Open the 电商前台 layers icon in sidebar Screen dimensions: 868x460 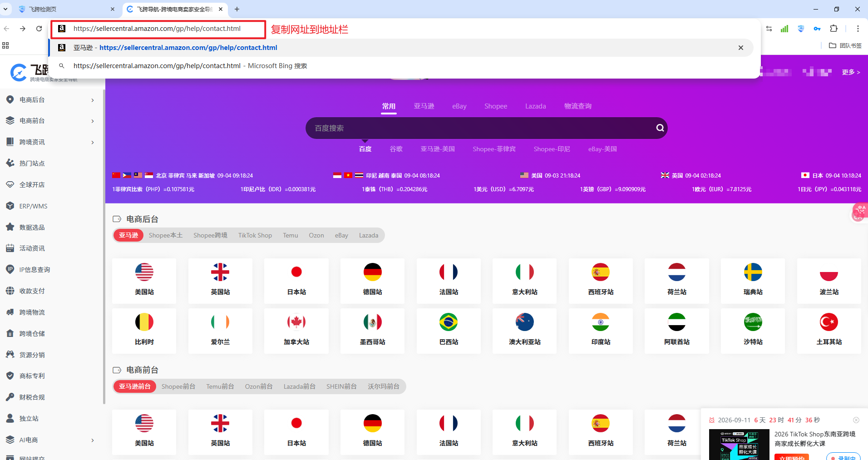[x=10, y=120]
